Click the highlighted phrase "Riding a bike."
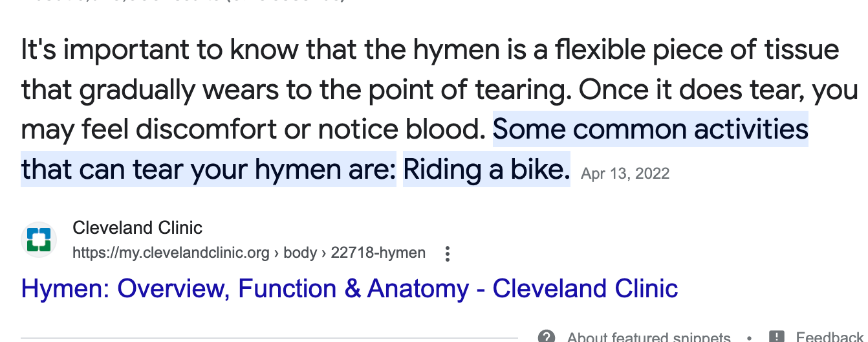This screenshot has height=342, width=868. point(486,170)
